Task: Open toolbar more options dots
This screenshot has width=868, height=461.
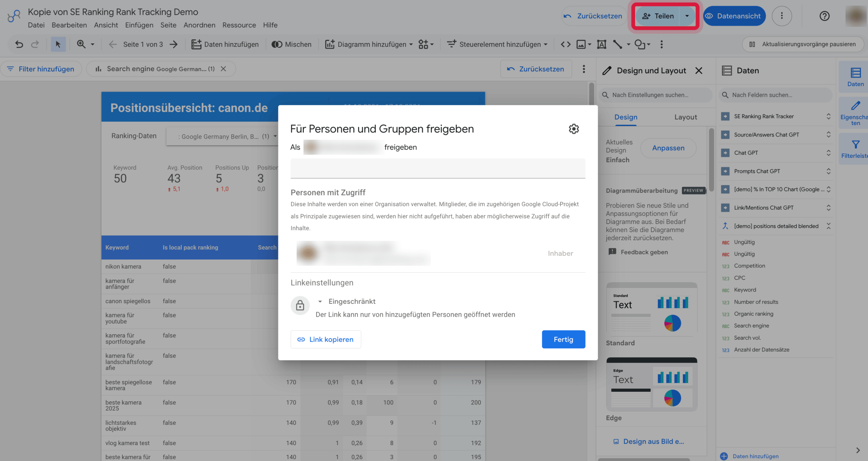Action: (x=662, y=44)
